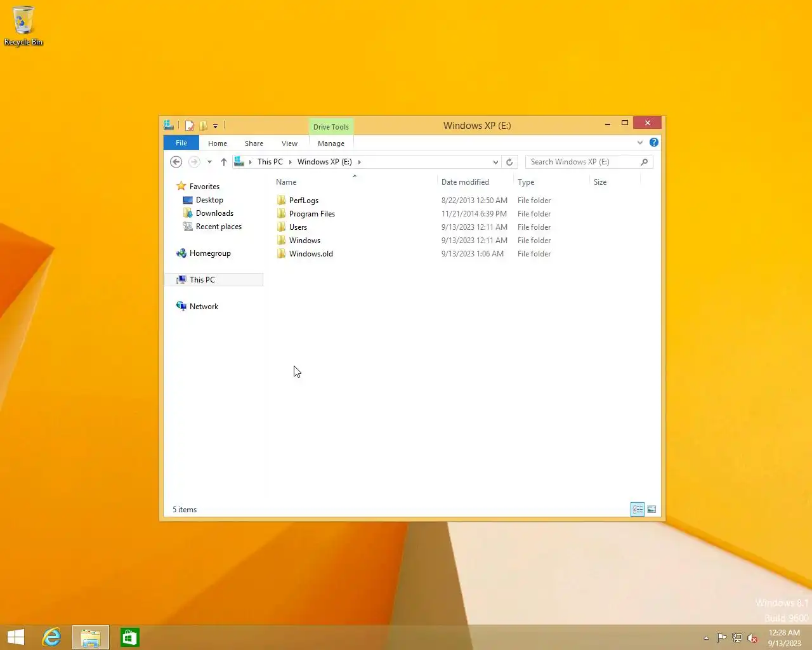
Task: Open the recent locations dropdown
Action: point(209,162)
